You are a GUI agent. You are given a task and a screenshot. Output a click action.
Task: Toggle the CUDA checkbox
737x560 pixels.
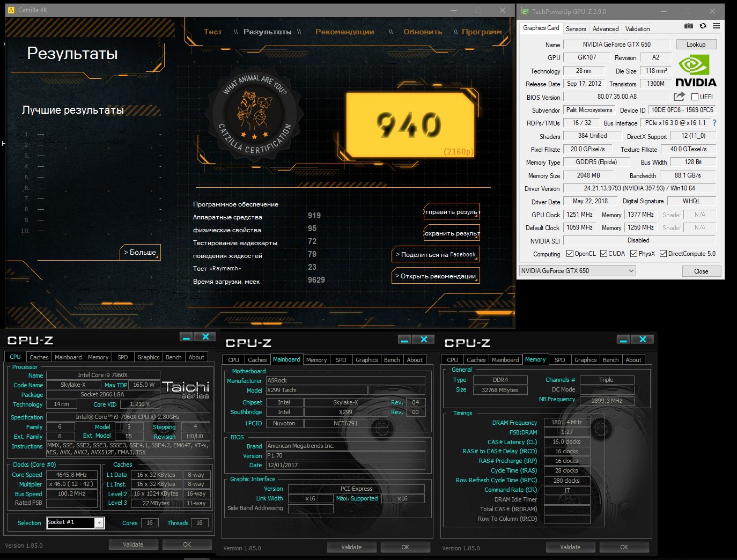[603, 254]
